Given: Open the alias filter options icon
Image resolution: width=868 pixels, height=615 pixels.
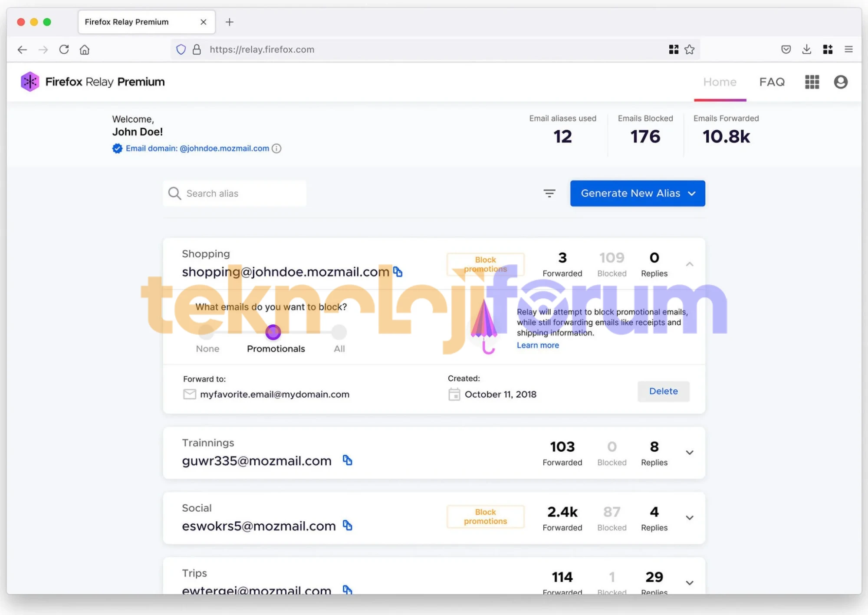Looking at the screenshot, I should click(549, 194).
